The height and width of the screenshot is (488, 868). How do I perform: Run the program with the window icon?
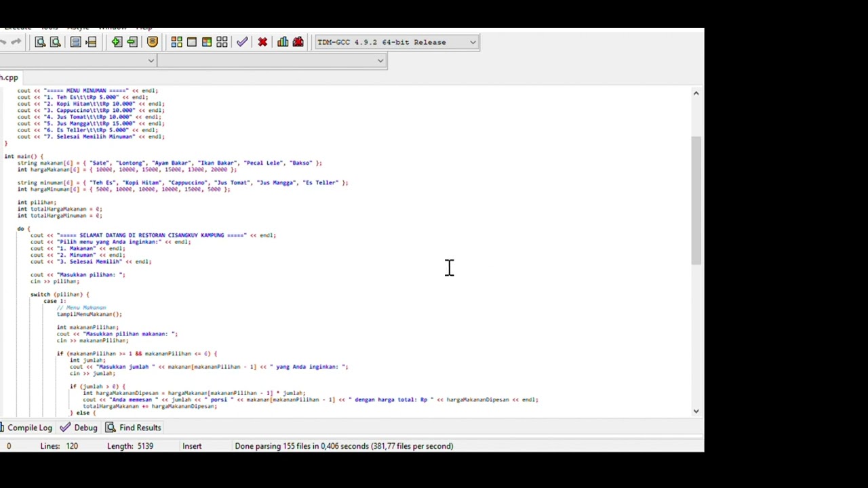[192, 42]
